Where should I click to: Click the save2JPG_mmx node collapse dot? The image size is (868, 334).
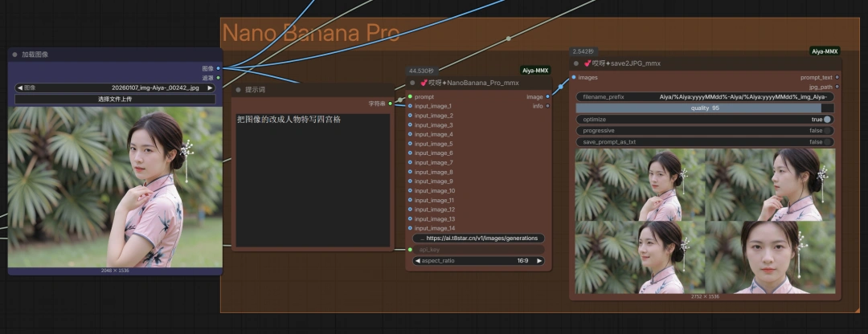(575, 63)
